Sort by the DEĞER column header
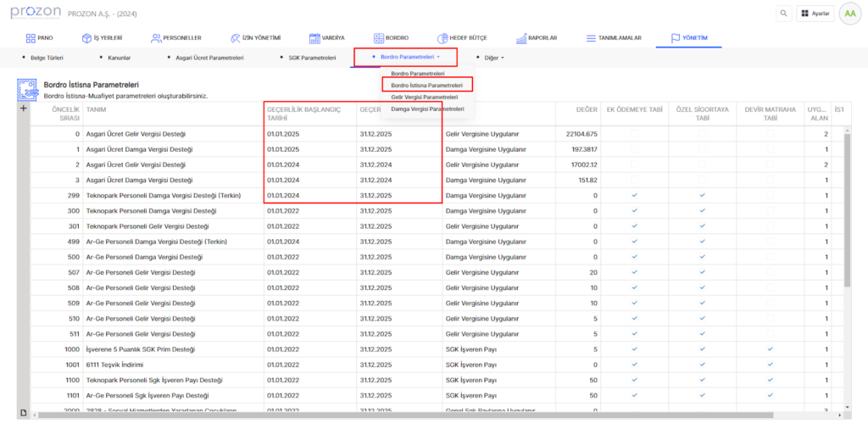 click(587, 109)
